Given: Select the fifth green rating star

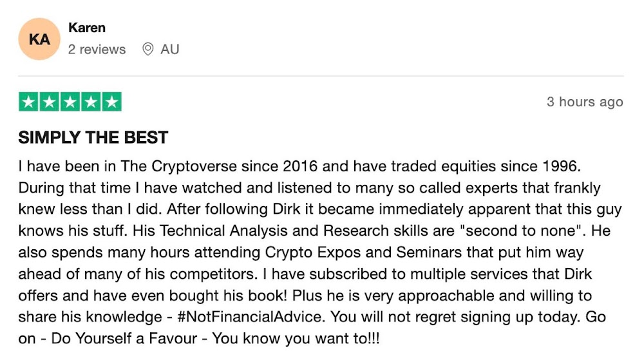Looking at the screenshot, I should pyautogui.click(x=111, y=102).
